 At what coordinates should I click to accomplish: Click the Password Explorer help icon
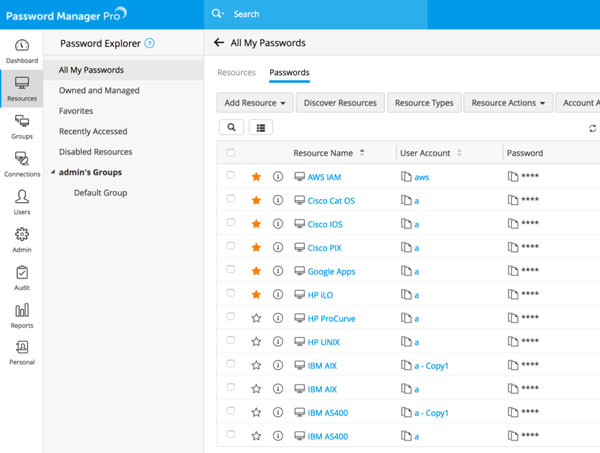click(150, 43)
